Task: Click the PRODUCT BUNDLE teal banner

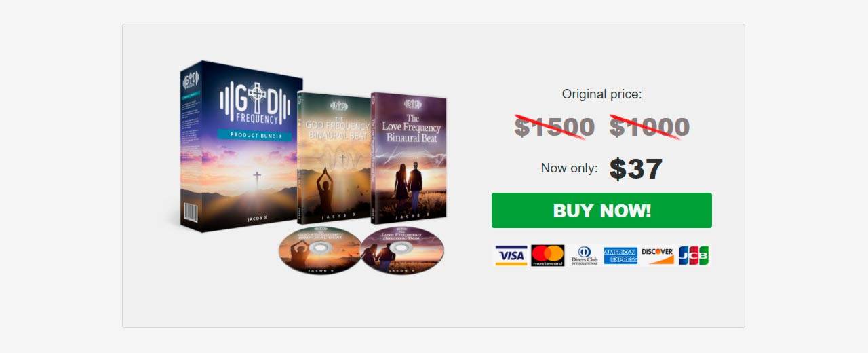Action: click(x=256, y=135)
